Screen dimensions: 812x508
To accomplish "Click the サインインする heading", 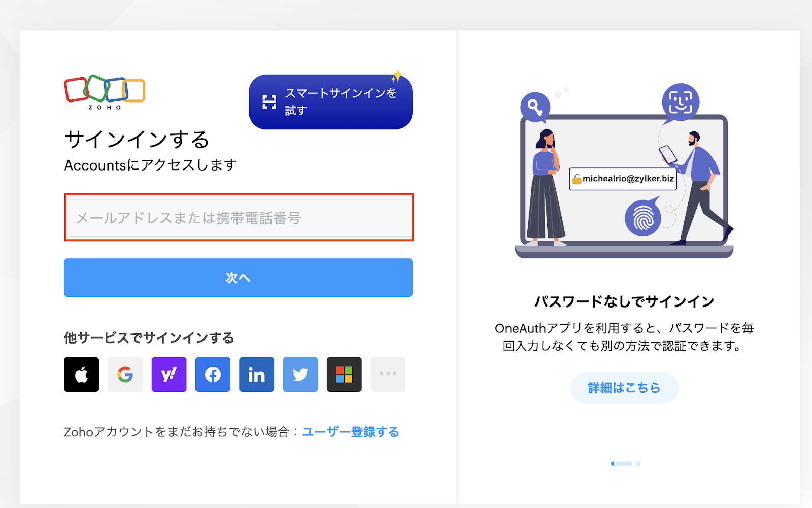I will (137, 140).
